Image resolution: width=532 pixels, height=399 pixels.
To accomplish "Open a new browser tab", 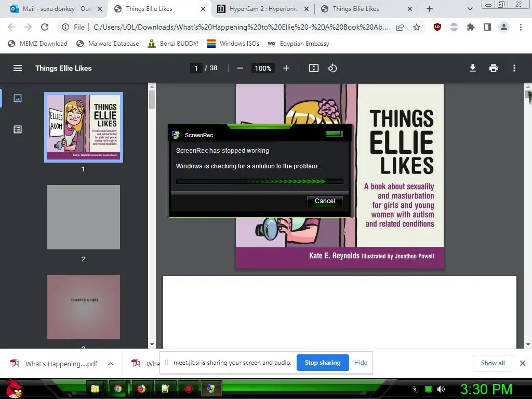I will click(430, 9).
